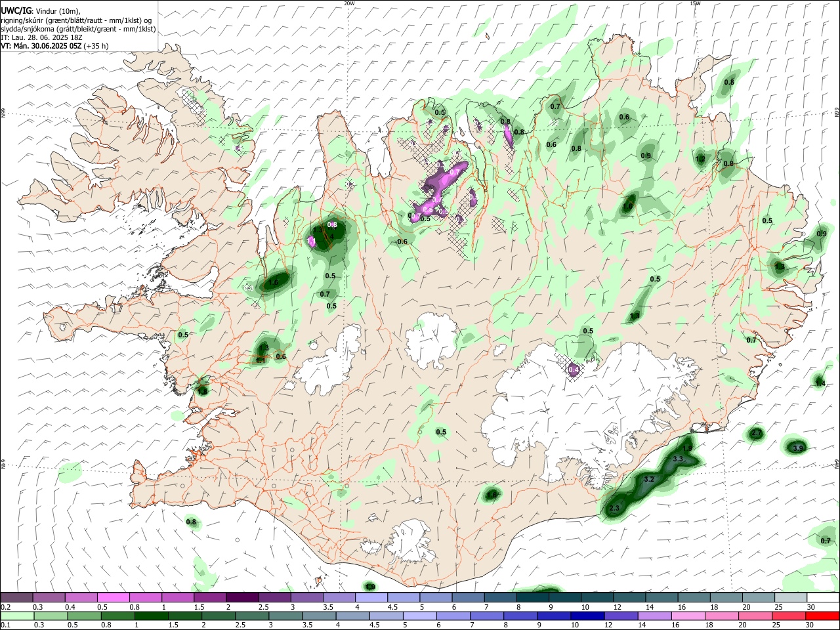Click the 'UWC/IG: Vindur (10m)' title text
Viewport: 840px width, 630px height.
pos(41,10)
